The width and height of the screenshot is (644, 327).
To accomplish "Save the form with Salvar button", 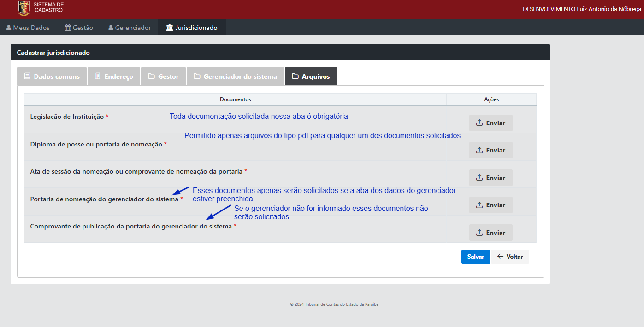I will [476, 257].
